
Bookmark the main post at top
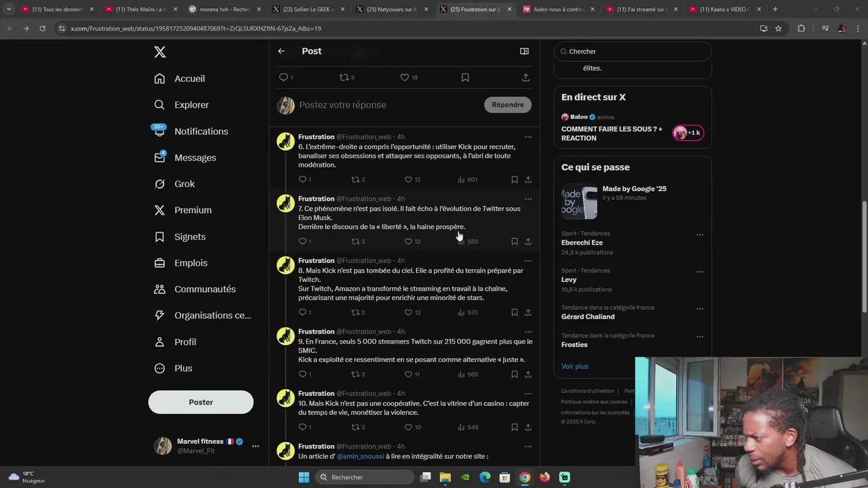pyautogui.click(x=465, y=77)
